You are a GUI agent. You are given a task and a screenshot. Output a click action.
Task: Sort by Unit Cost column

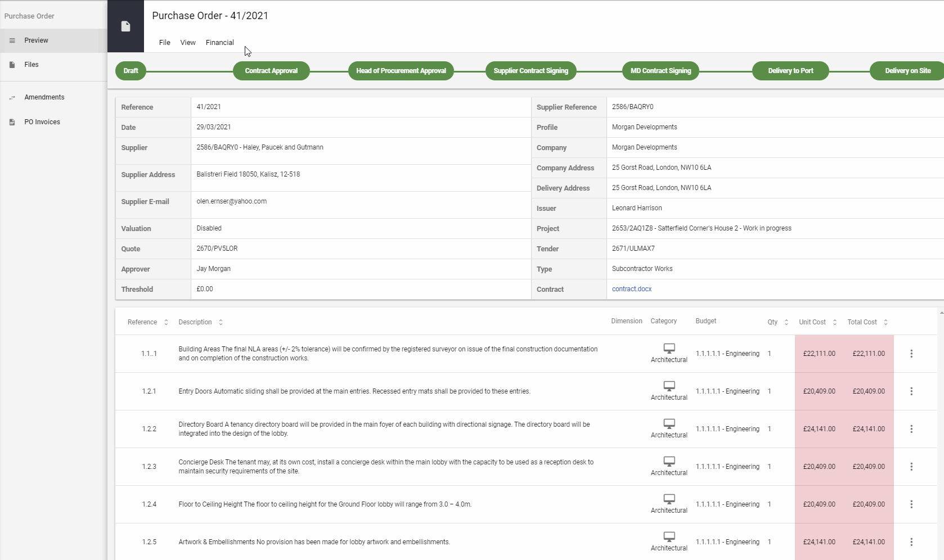[x=834, y=322]
